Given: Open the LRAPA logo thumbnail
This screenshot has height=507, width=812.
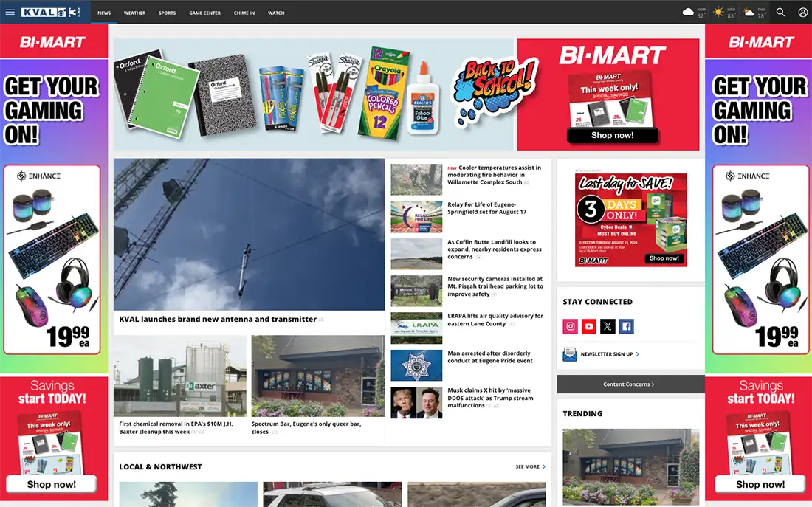Looking at the screenshot, I should pyautogui.click(x=416, y=328).
